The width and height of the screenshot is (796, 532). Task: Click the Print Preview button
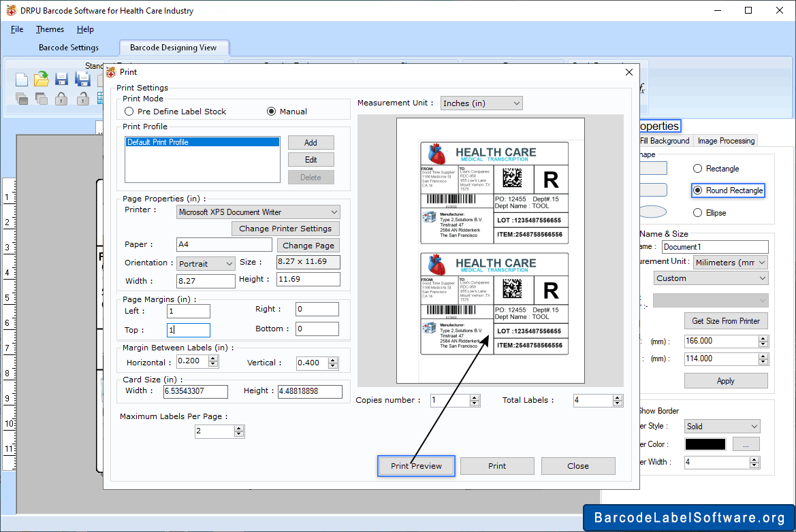click(416, 465)
